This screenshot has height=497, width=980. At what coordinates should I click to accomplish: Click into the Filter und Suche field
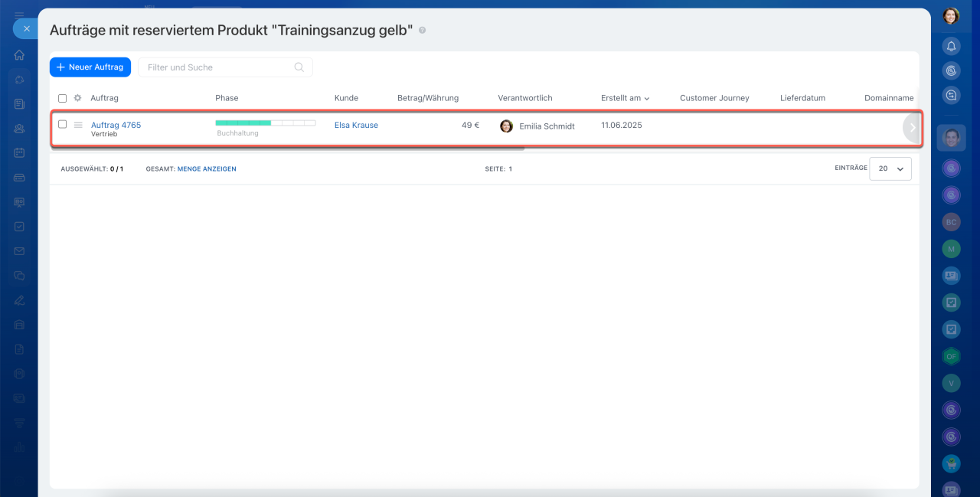click(218, 67)
